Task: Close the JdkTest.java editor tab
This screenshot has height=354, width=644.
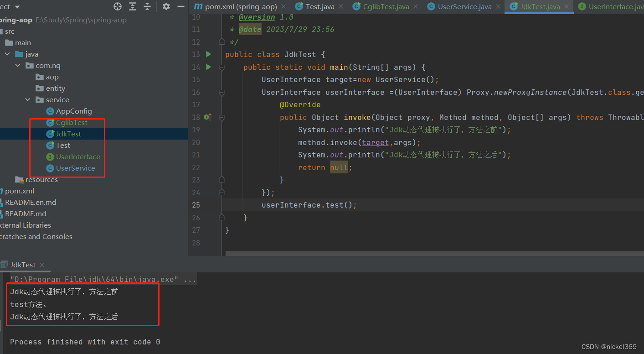Action: pos(567,7)
